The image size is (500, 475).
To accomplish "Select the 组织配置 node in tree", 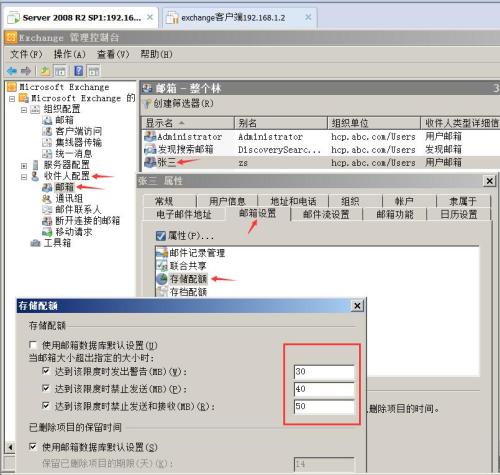I will coord(62,109).
